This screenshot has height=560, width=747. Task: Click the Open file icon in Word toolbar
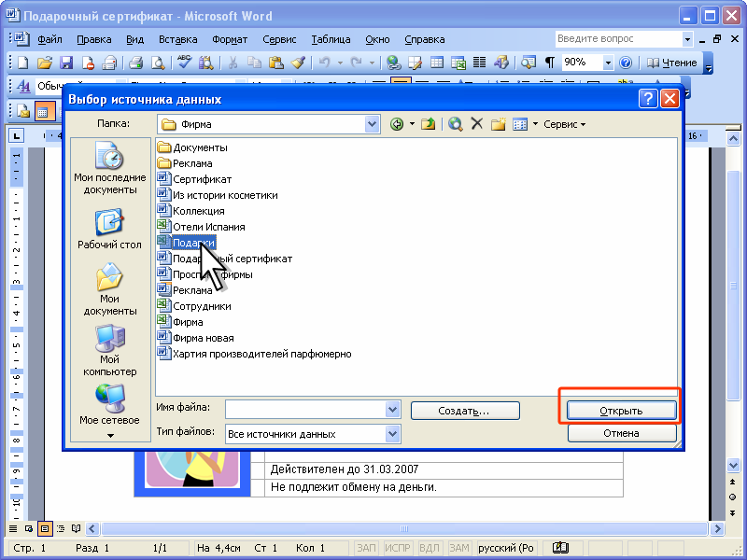(44, 63)
